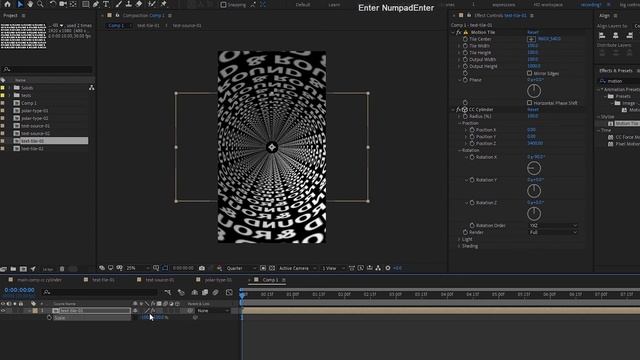
Task: Click align horizontal center icon in Align panel
Action: coord(616,36)
